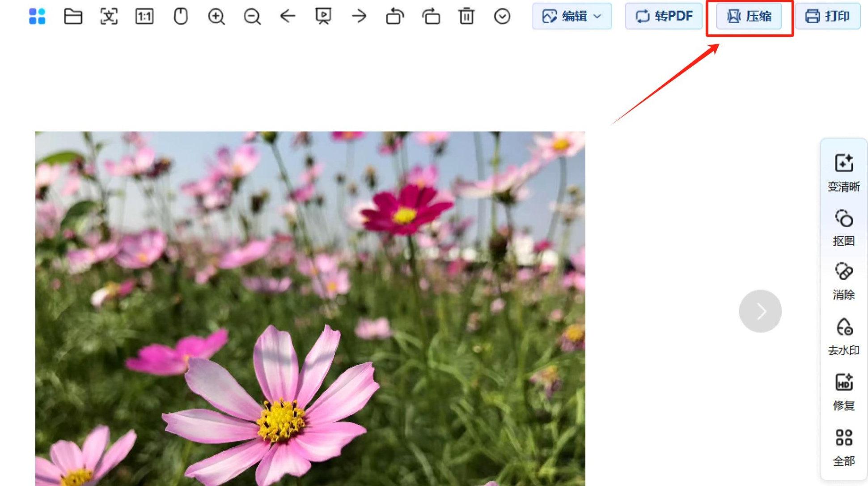Start slideshow presentation icon
The image size is (868, 486).
coord(323,17)
